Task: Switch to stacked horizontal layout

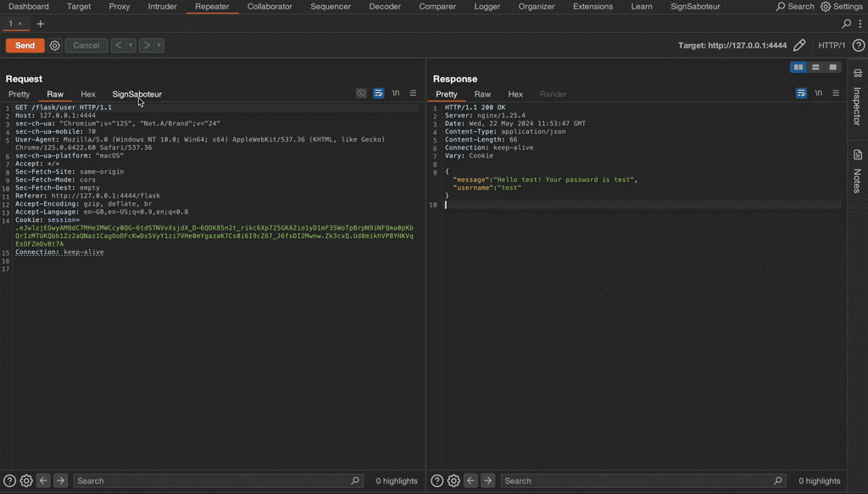Action: (x=815, y=67)
